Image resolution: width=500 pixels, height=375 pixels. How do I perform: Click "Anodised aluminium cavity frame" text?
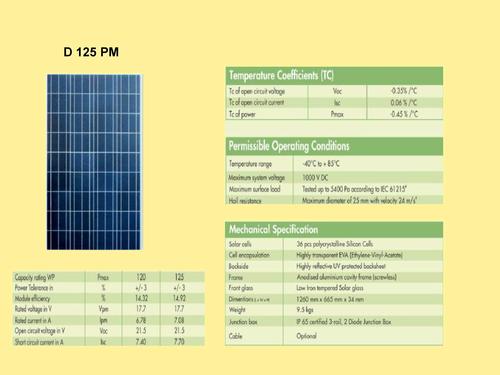pyautogui.click(x=346, y=277)
